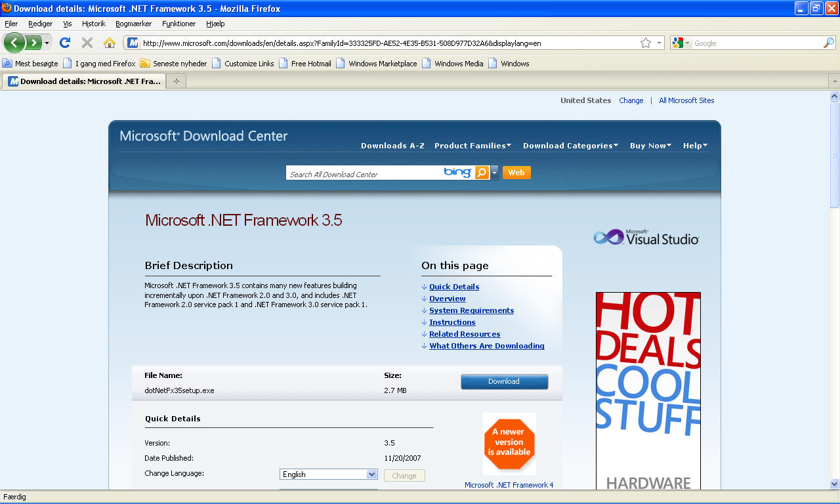The height and width of the screenshot is (504, 840).
Task: Open the Free Hotmail bookmark
Action: (x=305, y=64)
